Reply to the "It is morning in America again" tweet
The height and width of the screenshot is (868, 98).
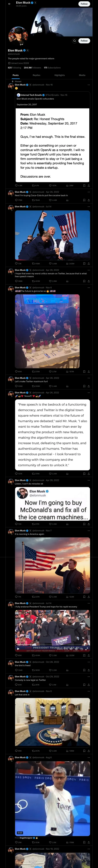[16, 597]
